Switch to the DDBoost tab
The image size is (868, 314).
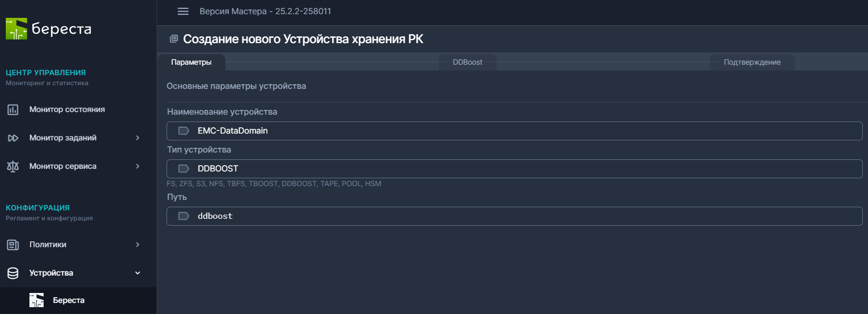467,62
